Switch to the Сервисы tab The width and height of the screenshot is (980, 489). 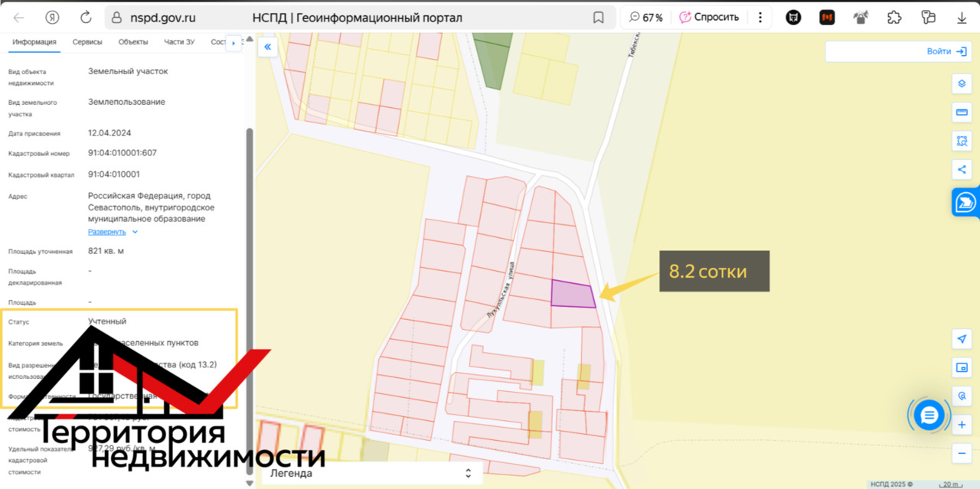88,42
